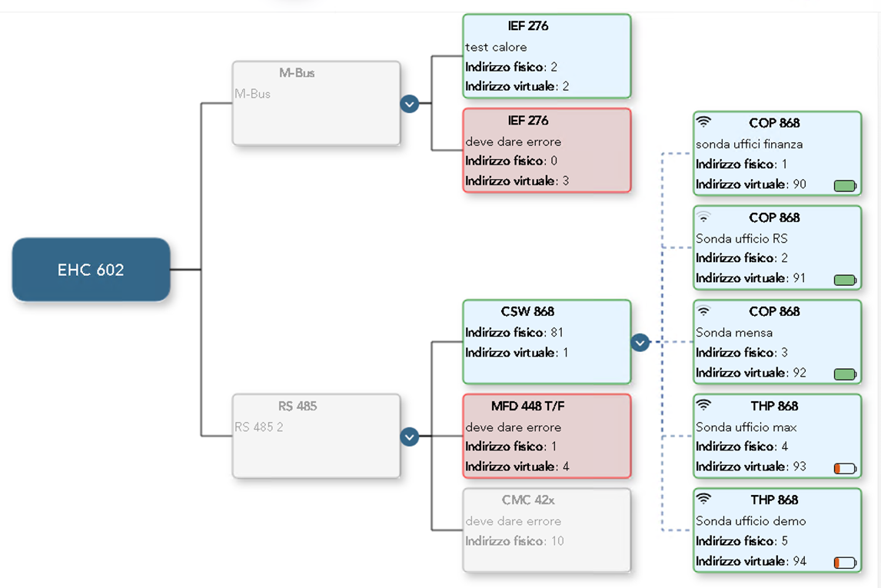
Task: Click the Wi-Fi icon on Sonda mensa node
Action: click(703, 311)
